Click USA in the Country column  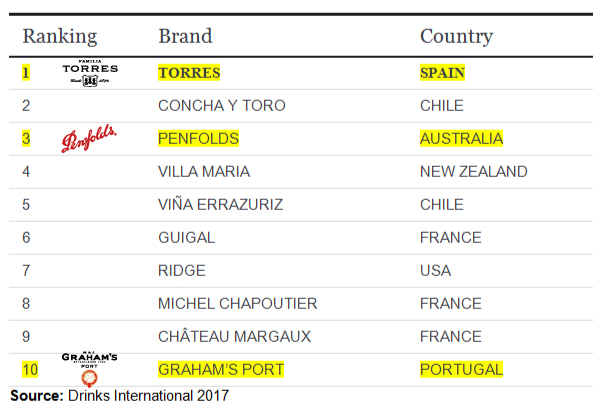coord(435,270)
